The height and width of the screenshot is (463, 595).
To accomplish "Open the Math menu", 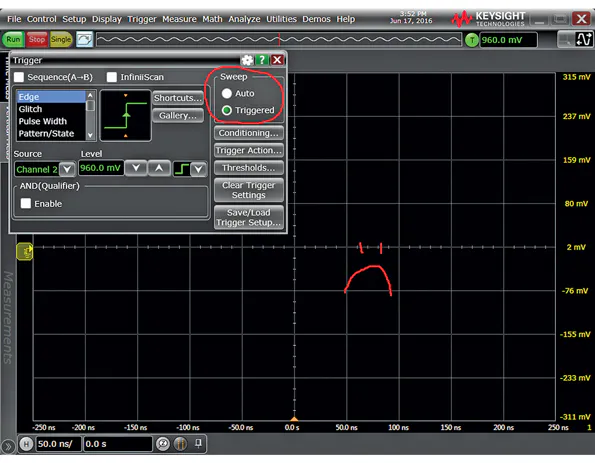I will tap(212, 19).
